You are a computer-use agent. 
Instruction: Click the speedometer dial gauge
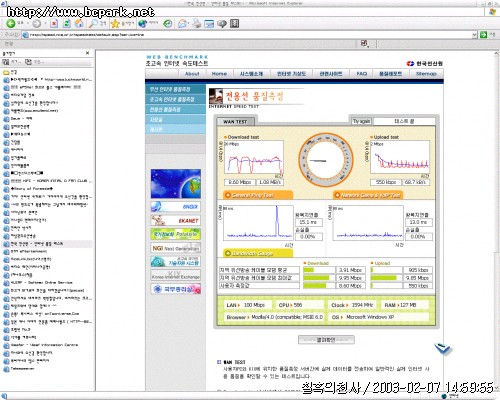[325, 160]
